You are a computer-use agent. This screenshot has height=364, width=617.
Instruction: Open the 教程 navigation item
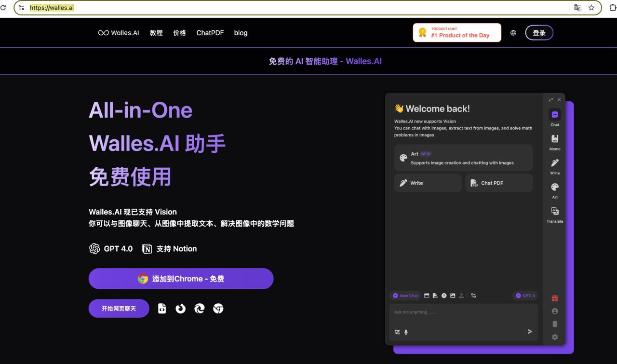(156, 33)
